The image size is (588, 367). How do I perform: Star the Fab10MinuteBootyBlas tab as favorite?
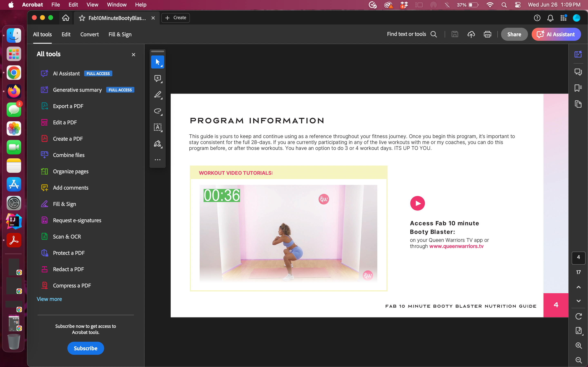[82, 18]
